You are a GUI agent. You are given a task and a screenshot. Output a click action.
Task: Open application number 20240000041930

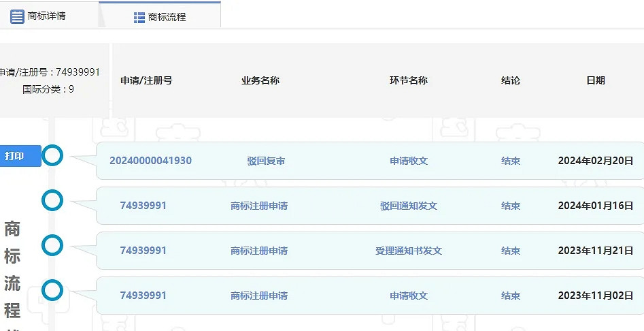(150, 161)
